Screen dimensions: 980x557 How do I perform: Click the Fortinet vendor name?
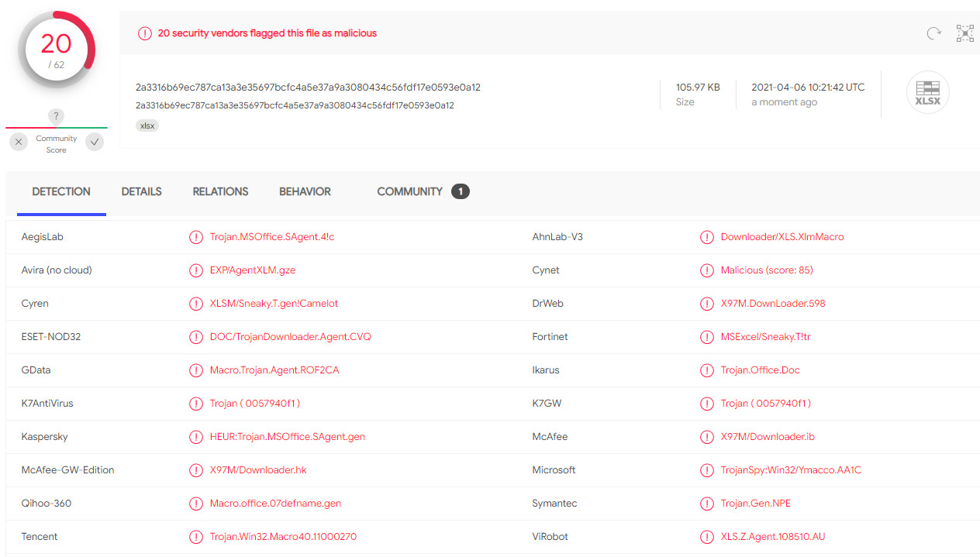pyautogui.click(x=550, y=337)
